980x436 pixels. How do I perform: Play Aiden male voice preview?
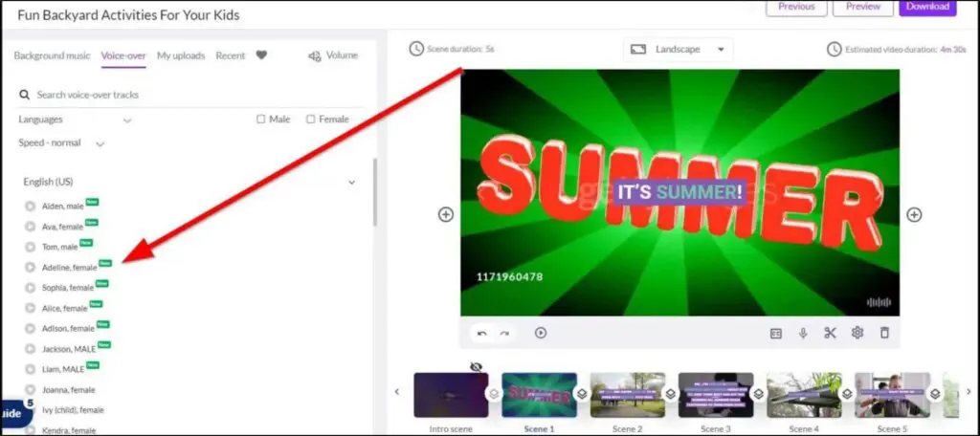[30, 206]
